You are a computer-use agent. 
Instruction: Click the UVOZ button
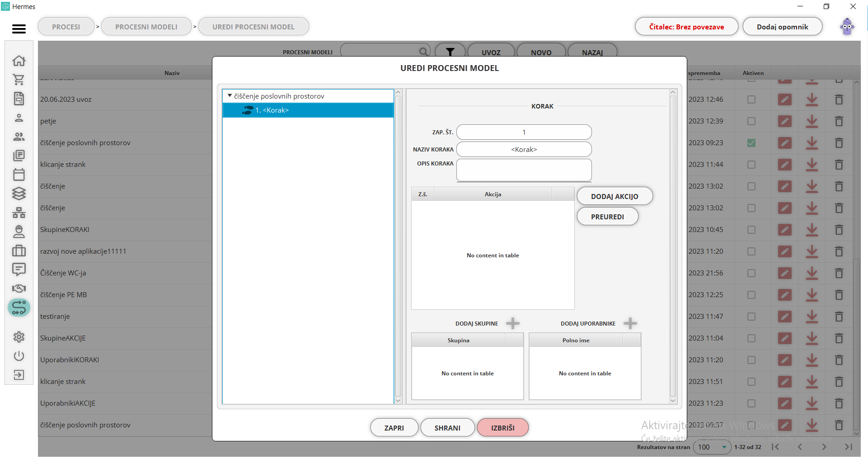pyautogui.click(x=491, y=52)
